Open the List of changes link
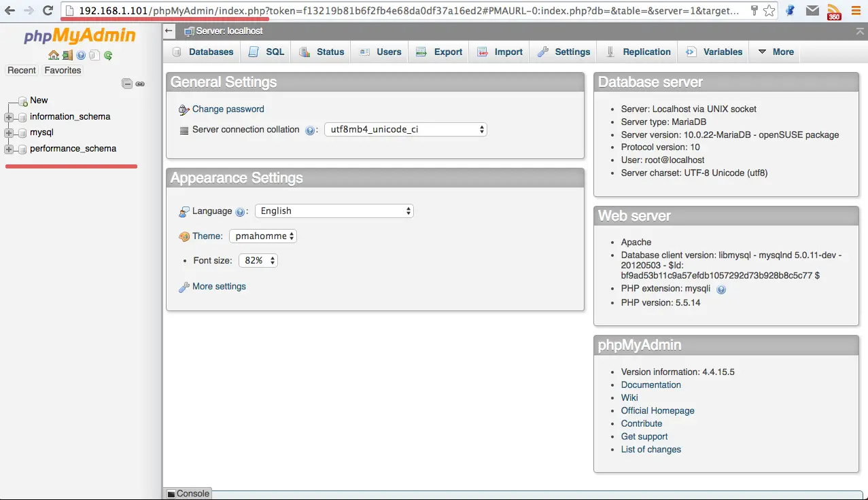The width and height of the screenshot is (868, 500). (x=651, y=450)
